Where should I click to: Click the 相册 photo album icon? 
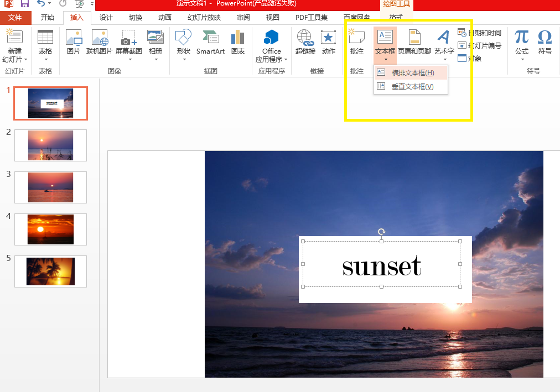[x=155, y=36]
